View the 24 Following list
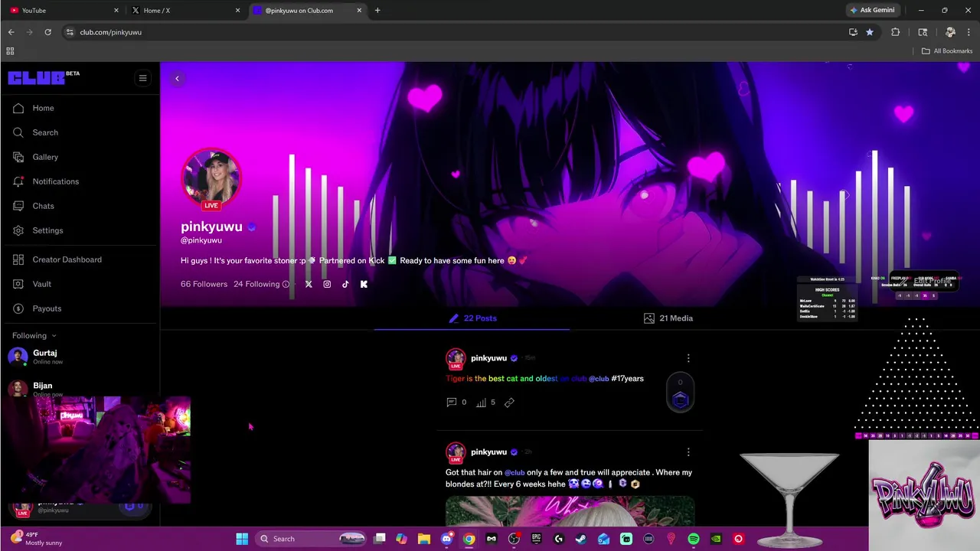 [256, 284]
